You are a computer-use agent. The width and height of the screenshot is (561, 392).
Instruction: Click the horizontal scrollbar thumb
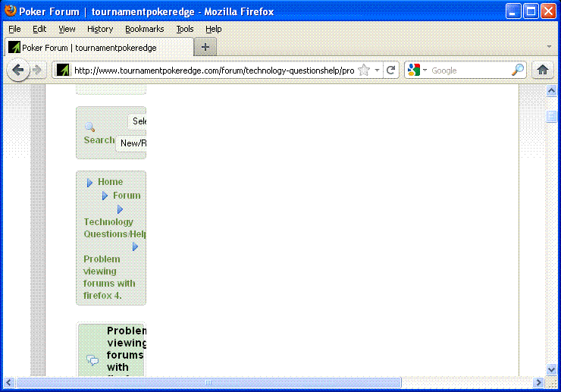[209, 383]
